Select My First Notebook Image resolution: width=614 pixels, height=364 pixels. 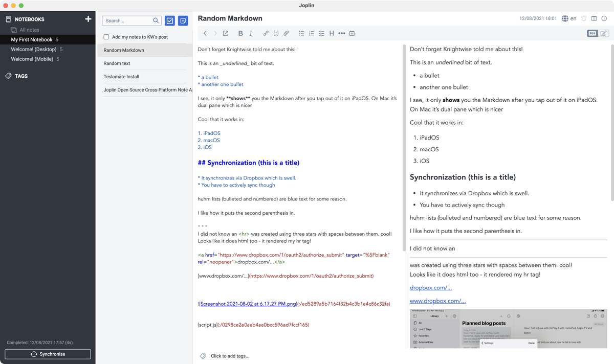(48, 39)
